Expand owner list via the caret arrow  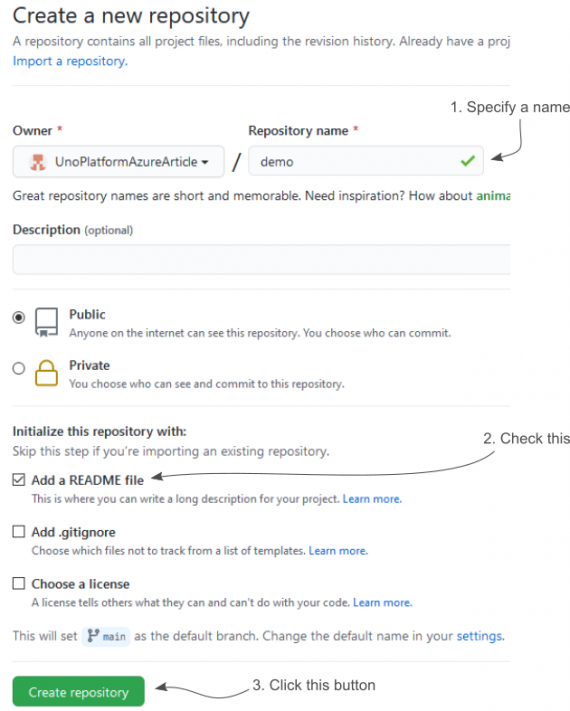[205, 162]
